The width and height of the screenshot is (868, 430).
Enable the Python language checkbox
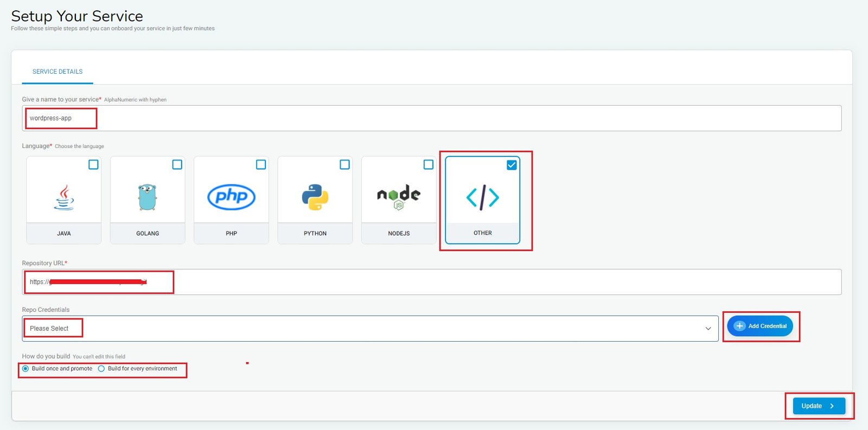pyautogui.click(x=344, y=164)
